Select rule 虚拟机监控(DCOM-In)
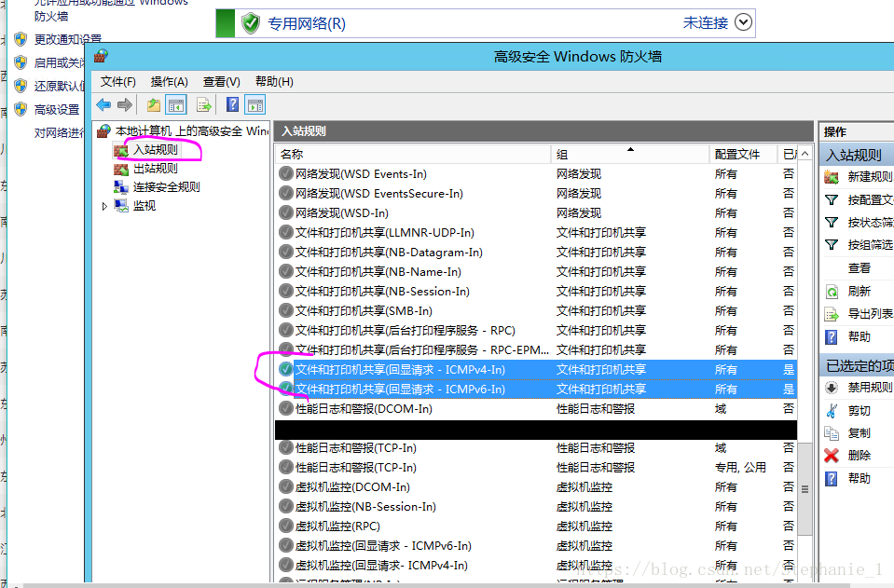The width and height of the screenshot is (894, 588). 536,487
